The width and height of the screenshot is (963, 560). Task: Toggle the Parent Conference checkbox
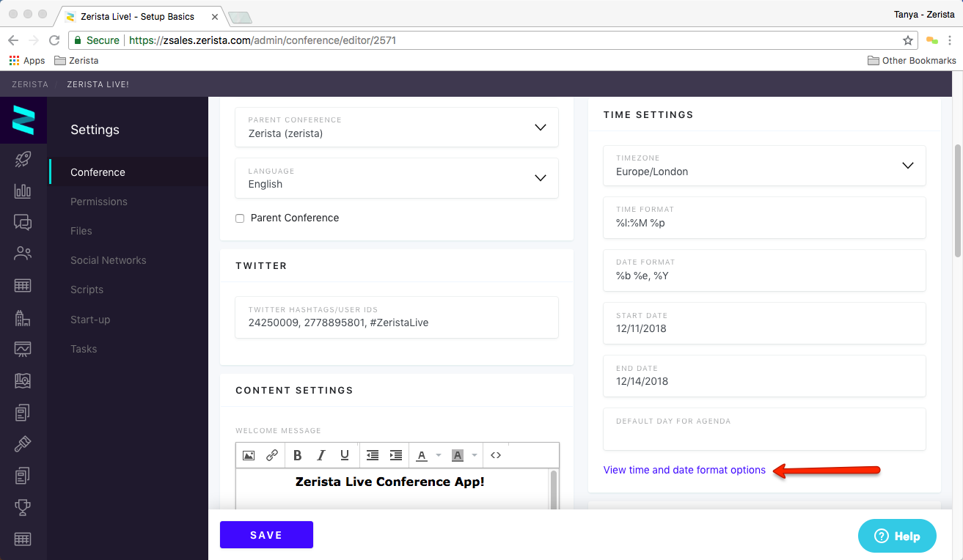240,218
